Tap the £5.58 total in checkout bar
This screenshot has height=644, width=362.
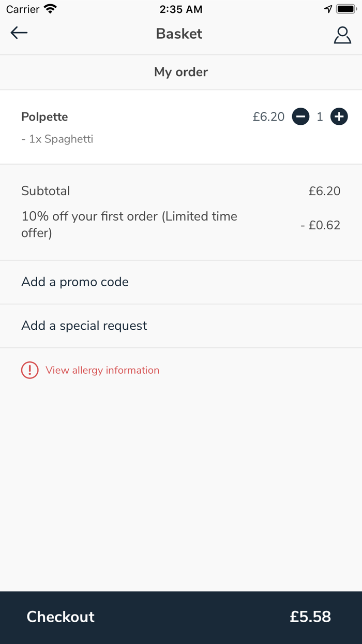coord(310,617)
